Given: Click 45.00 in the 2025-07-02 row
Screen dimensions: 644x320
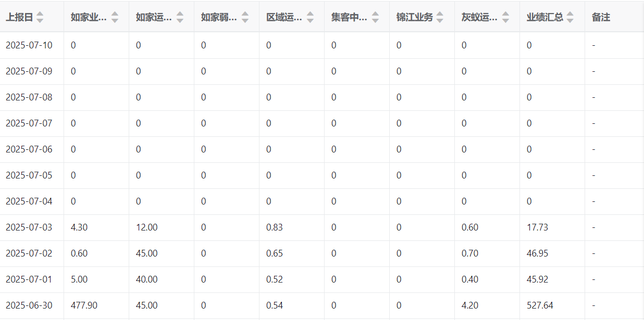Looking at the screenshot, I should (x=147, y=253).
